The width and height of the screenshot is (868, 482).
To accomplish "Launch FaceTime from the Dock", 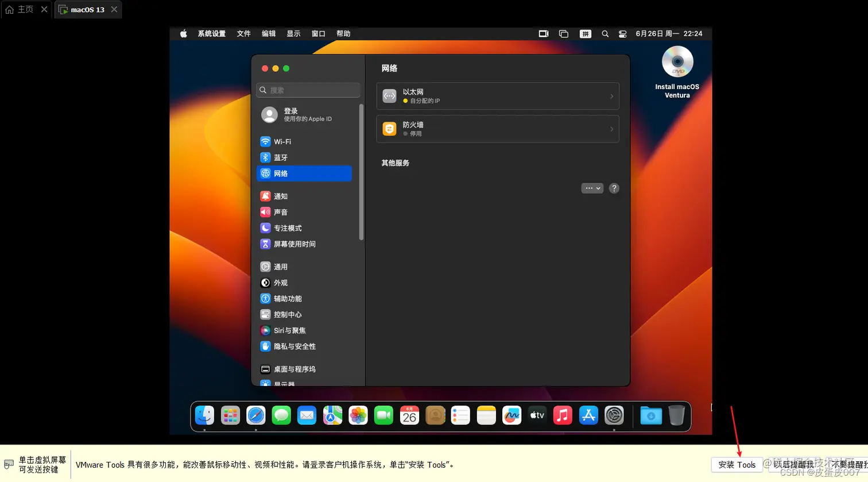I will 383,415.
